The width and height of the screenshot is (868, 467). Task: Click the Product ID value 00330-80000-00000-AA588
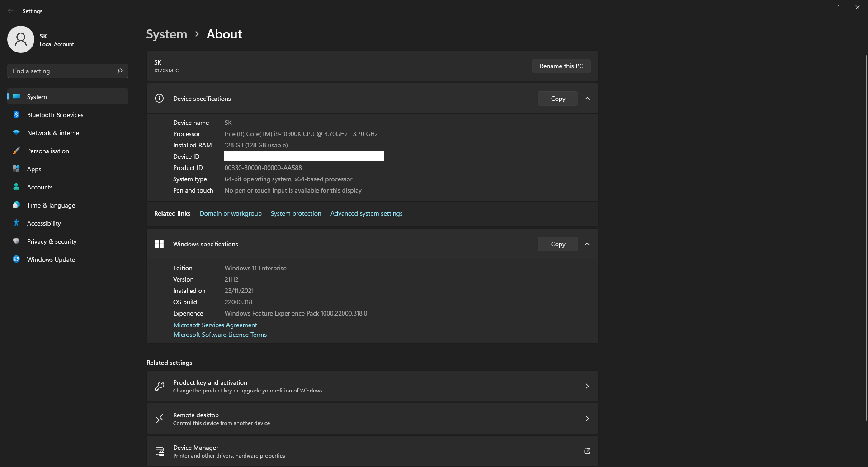[x=263, y=168]
